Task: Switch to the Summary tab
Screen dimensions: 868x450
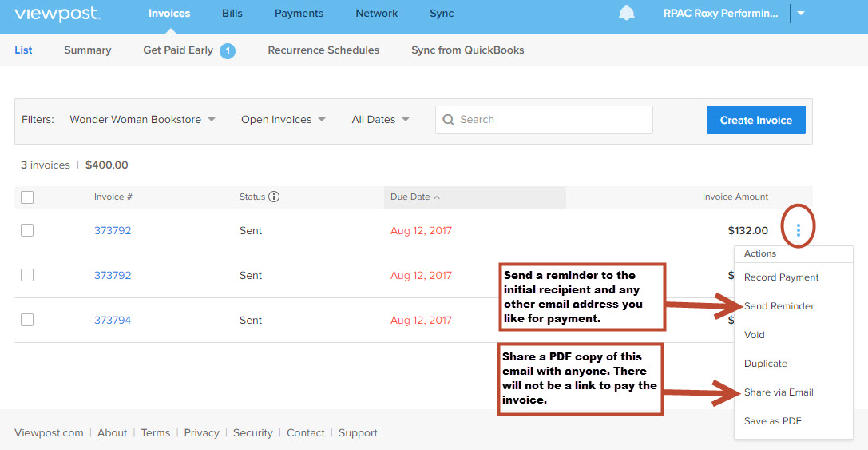Action: point(88,50)
